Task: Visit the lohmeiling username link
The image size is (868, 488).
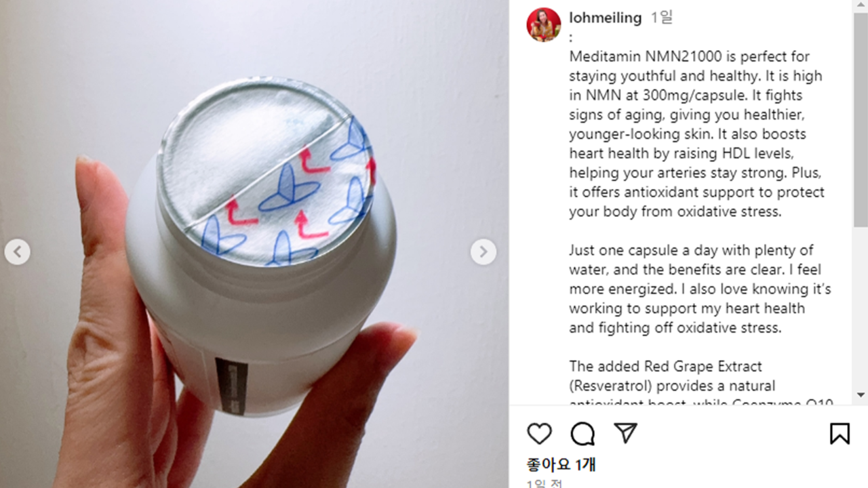Action: (606, 18)
